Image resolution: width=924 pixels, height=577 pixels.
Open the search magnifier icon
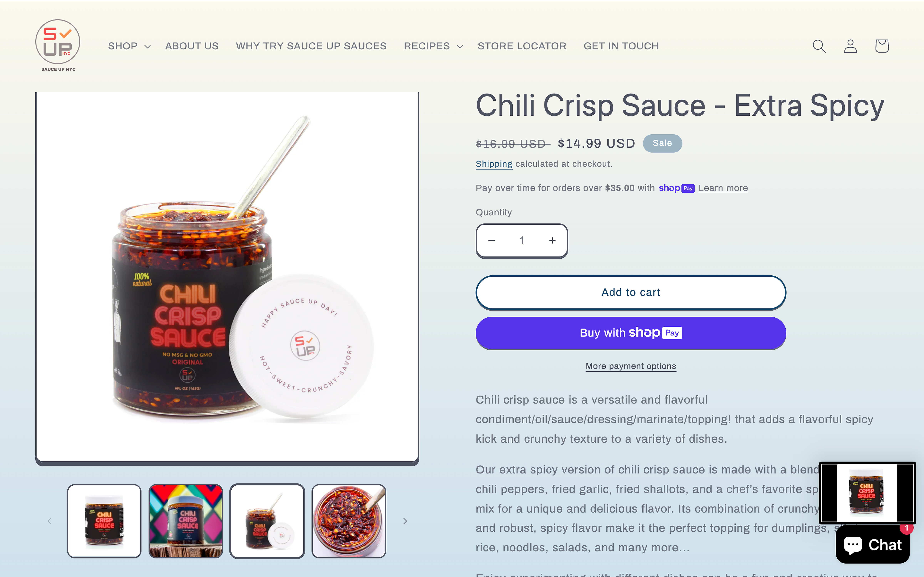click(819, 46)
